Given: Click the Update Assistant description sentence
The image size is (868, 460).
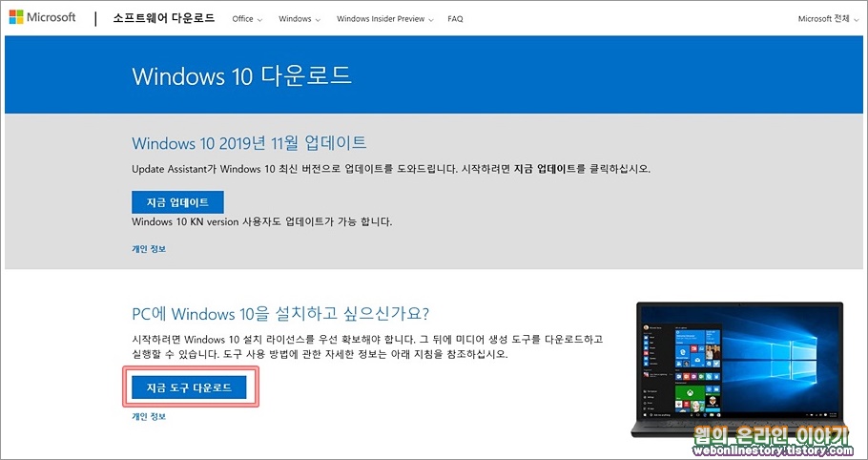Looking at the screenshot, I should click(391, 169).
